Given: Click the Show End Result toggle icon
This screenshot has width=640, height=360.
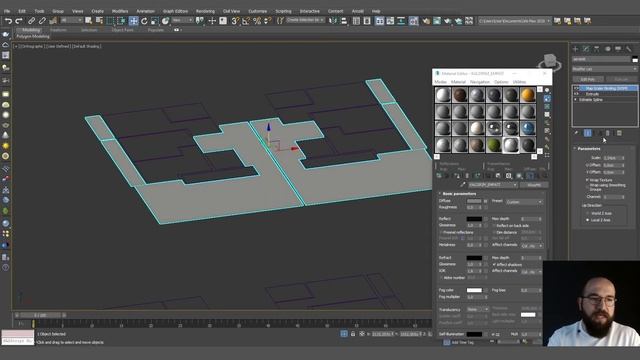Looking at the screenshot, I should point(588,133).
